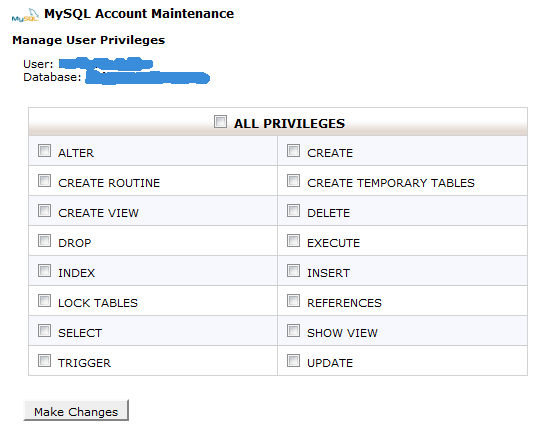Check the REFERENCES privilege box
Screen dimensions: 546x429
pyautogui.click(x=293, y=301)
